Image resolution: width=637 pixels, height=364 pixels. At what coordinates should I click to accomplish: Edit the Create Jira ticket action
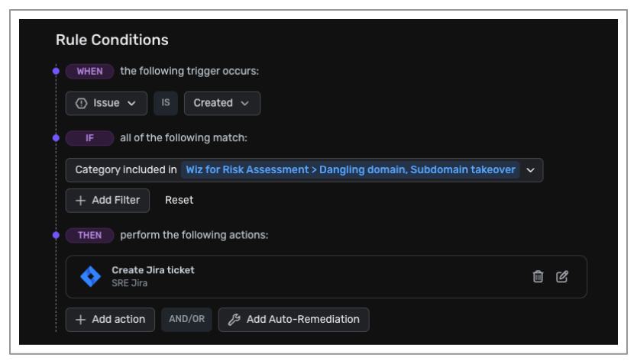(x=562, y=276)
